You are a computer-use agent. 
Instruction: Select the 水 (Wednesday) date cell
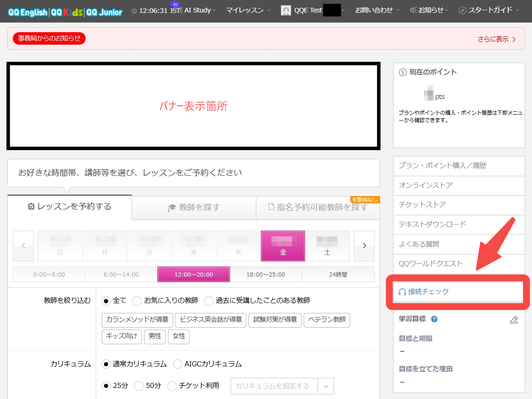point(194,246)
